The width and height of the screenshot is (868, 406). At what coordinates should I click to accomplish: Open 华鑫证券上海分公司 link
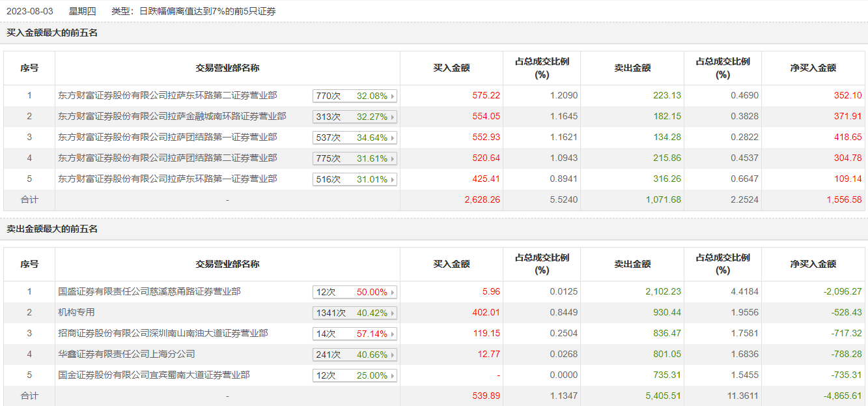126,354
